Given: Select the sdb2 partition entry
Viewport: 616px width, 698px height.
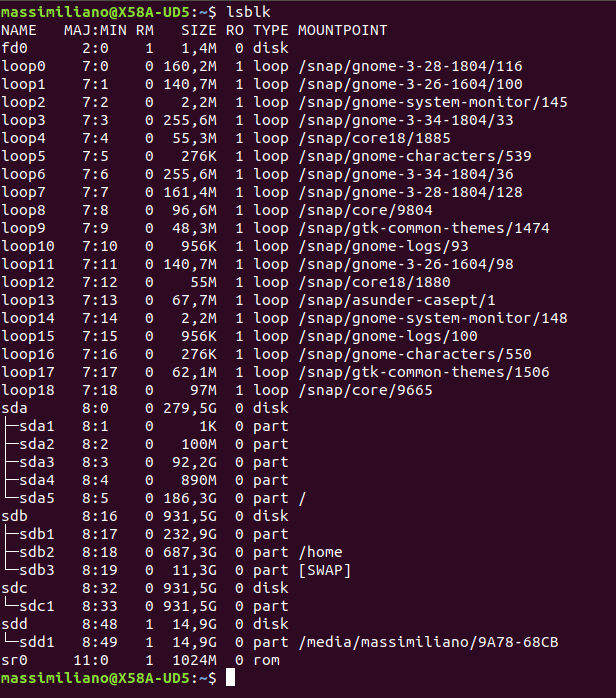Looking at the screenshot, I should point(36,552).
